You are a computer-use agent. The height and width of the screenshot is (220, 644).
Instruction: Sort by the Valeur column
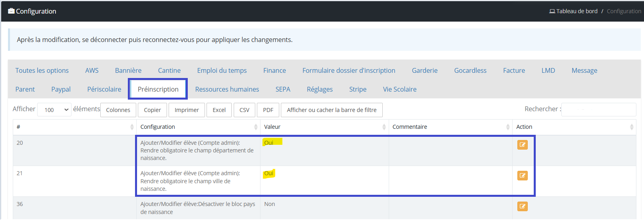coord(384,127)
